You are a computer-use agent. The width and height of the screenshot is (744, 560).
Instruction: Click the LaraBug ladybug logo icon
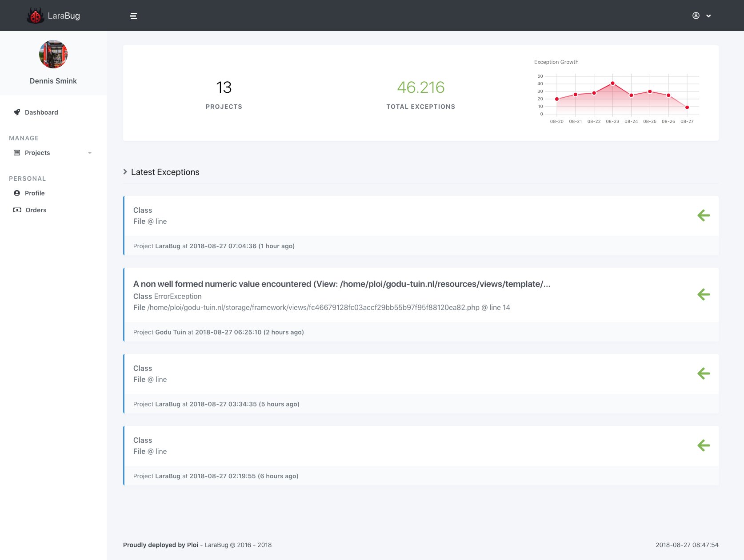pos(35,16)
